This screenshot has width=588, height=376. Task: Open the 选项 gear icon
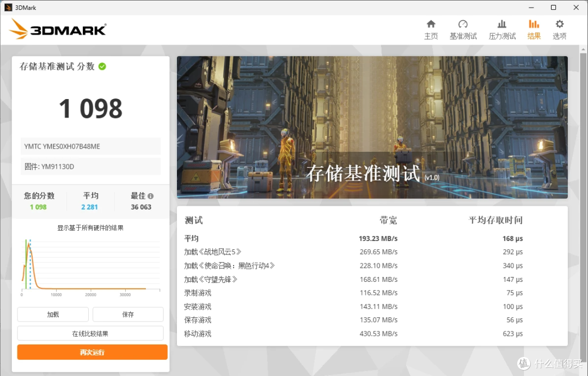tap(560, 24)
